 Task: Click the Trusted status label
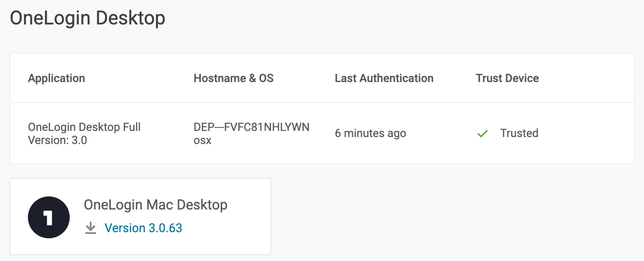coord(519,134)
